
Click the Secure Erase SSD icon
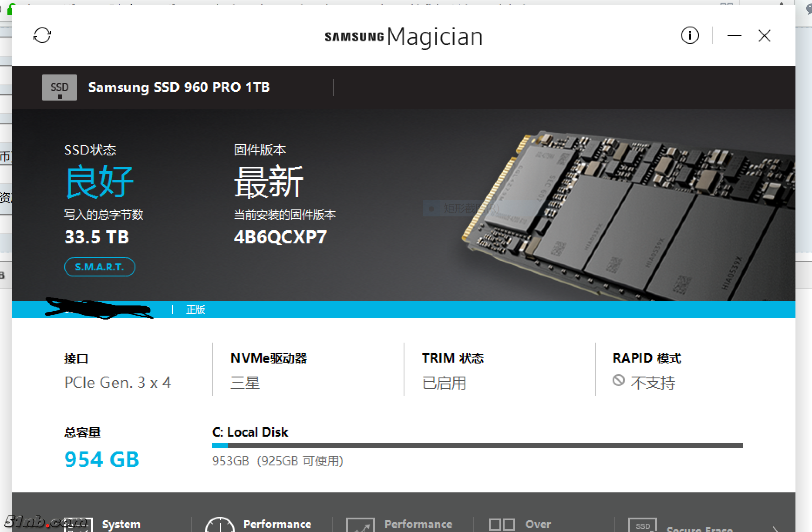click(643, 525)
